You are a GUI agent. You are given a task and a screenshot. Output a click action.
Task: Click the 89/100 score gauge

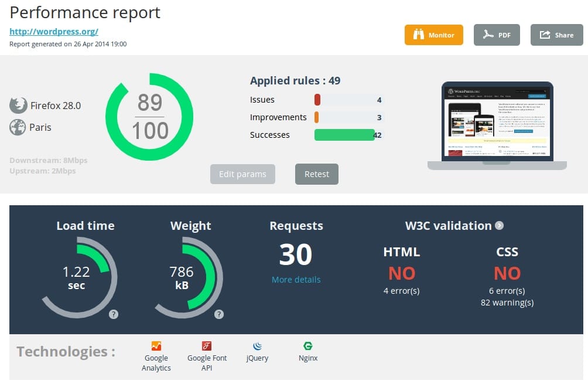pos(149,116)
